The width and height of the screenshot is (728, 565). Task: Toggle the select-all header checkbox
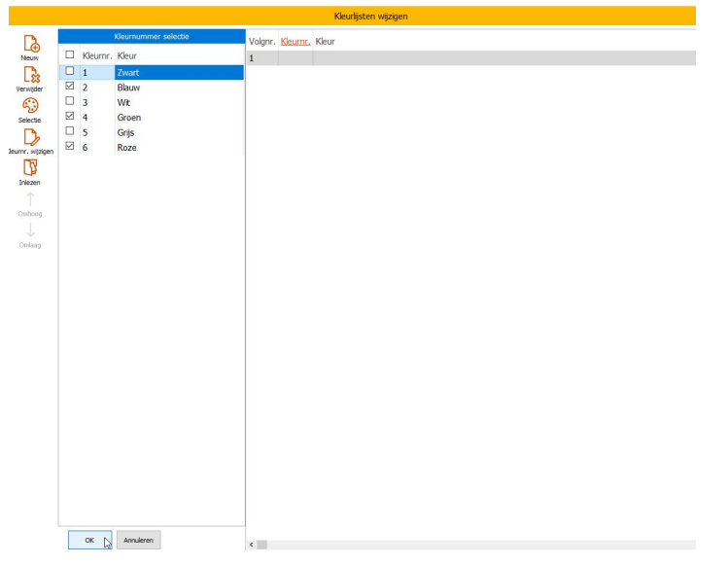pyautogui.click(x=69, y=55)
